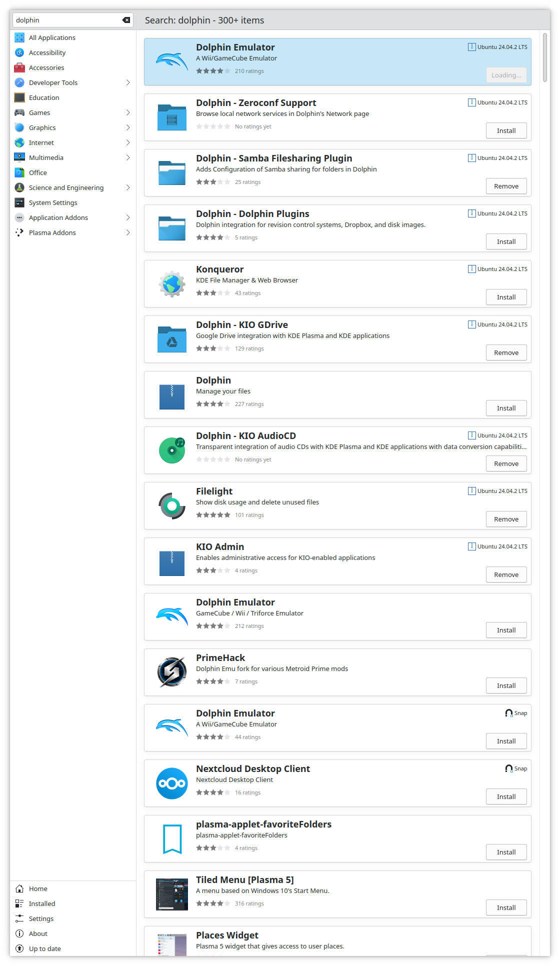Open the Konqueror globe gear icon
Image resolution: width=560 pixels, height=966 pixels.
172,283
